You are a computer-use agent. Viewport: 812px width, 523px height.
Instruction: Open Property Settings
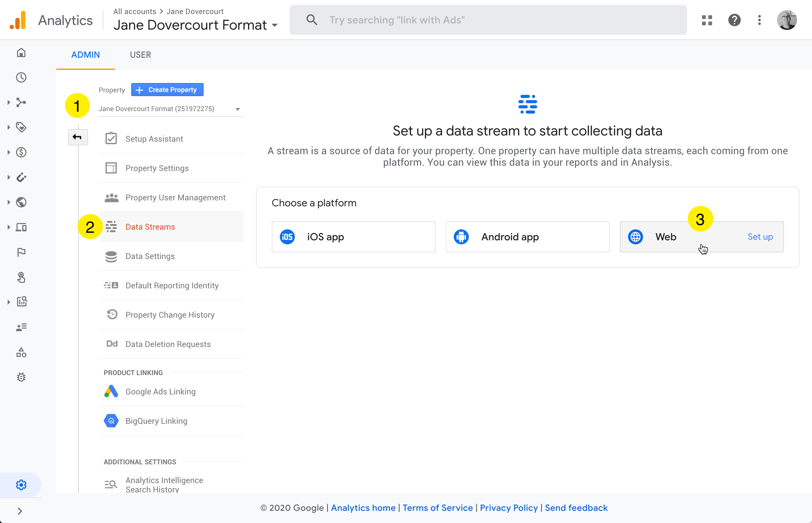point(171,168)
